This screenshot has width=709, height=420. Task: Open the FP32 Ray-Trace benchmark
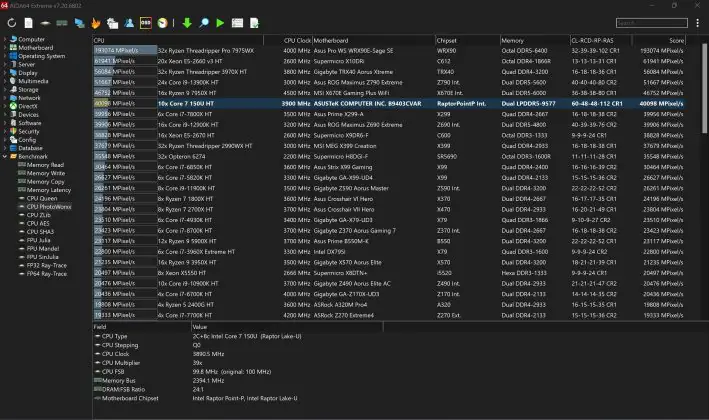coord(47,265)
